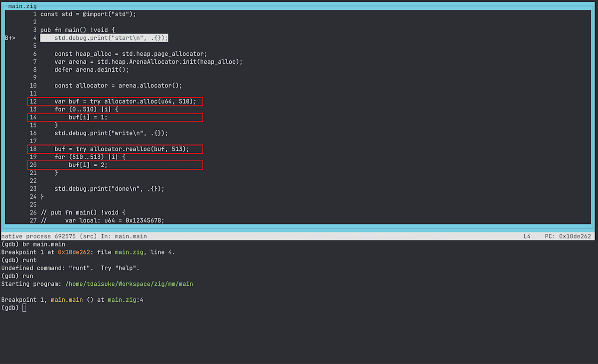Click the '(gdb) br main.main' command line
598x364 pixels.
[33, 244]
